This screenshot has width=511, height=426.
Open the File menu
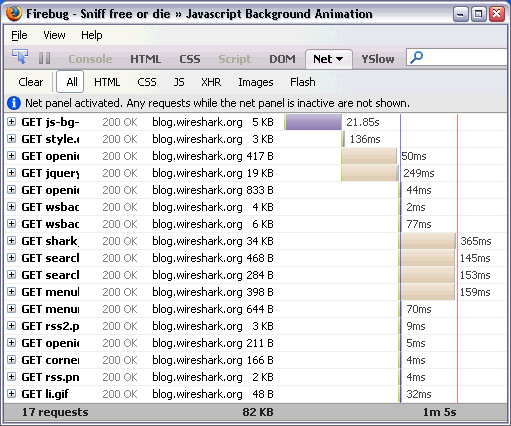tap(19, 35)
